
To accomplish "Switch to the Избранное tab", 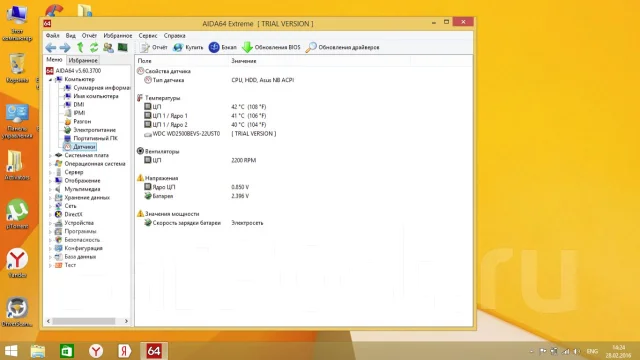I will click(x=83, y=60).
